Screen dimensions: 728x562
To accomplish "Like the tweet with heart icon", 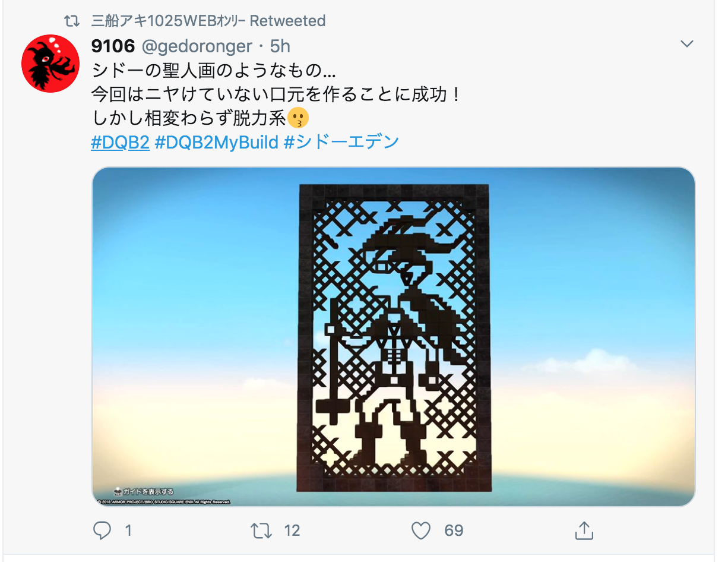I will click(421, 531).
